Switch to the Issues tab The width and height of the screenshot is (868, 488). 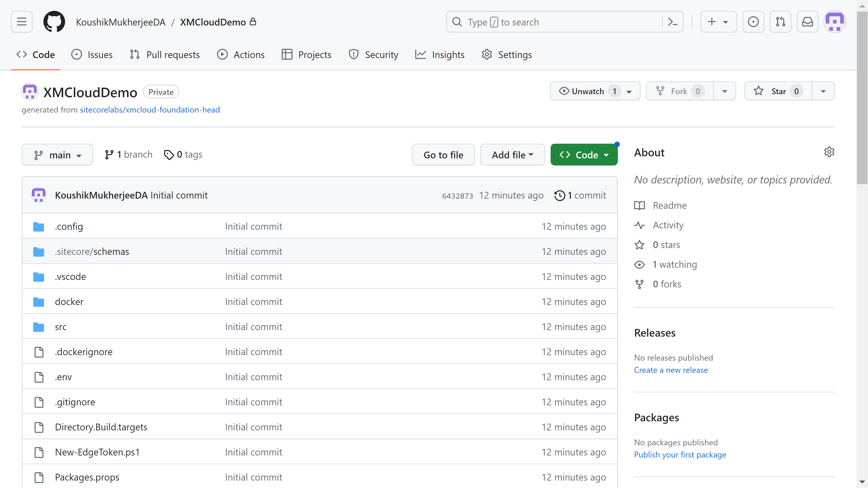click(92, 54)
